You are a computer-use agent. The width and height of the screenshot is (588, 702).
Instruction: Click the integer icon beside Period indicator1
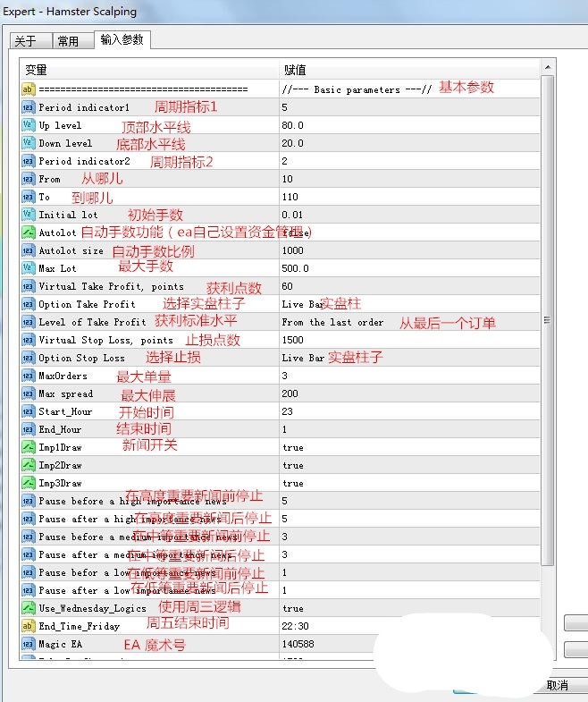pos(28,107)
